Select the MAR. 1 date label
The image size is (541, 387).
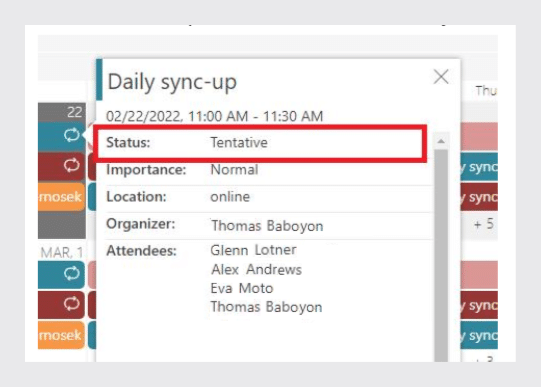click(61, 252)
